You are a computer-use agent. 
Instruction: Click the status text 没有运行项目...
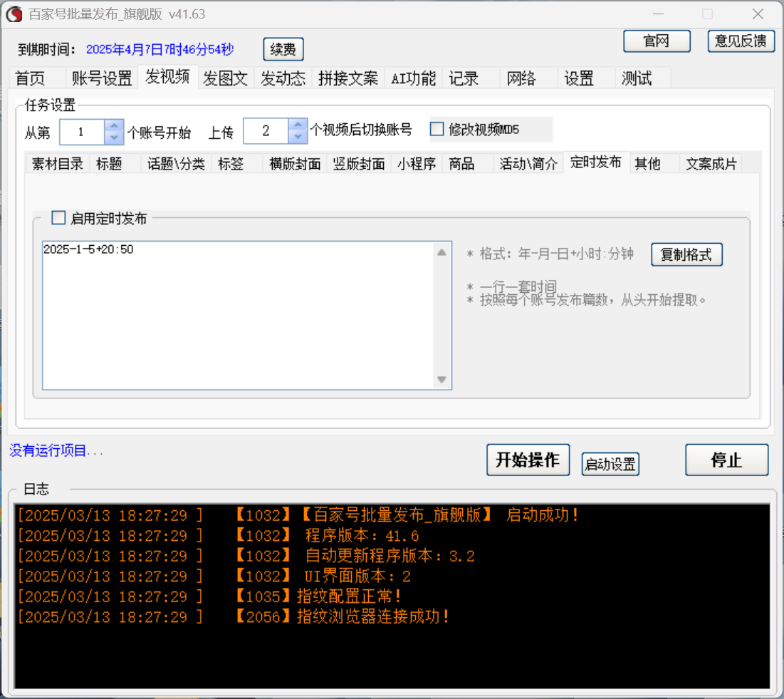pyautogui.click(x=56, y=451)
